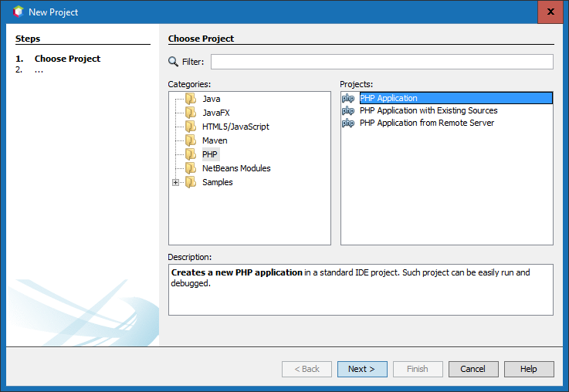Choose PHP Application from Remote Server
This screenshot has height=392, width=569.
click(x=427, y=123)
